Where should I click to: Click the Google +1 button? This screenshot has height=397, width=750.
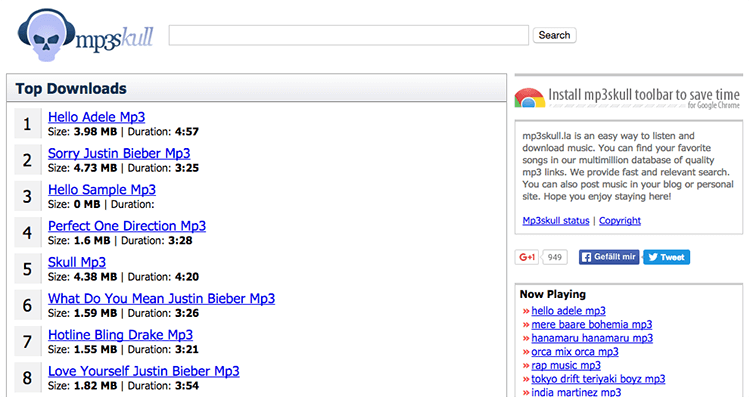[x=527, y=257]
